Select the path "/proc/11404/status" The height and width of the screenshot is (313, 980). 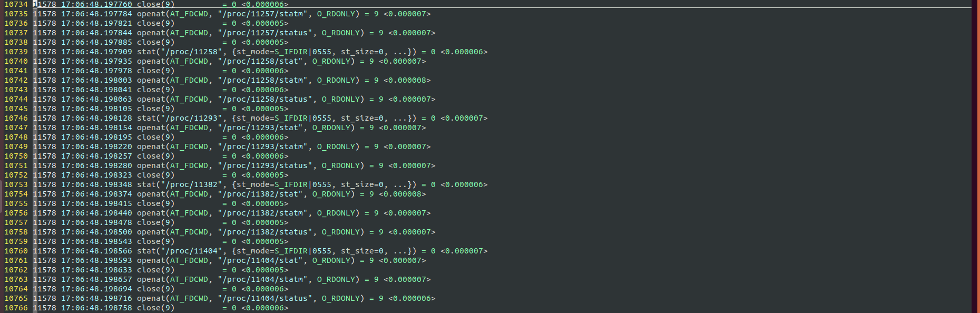tap(265, 298)
